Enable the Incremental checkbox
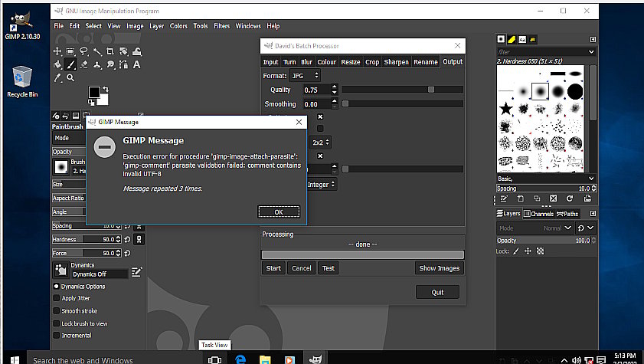Screen dimensions: 644x364 [x=57, y=335]
